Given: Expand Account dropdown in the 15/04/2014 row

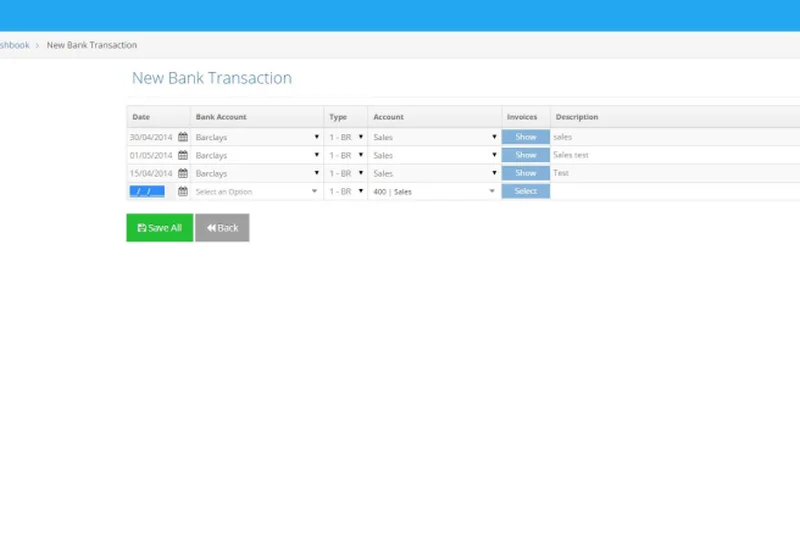Looking at the screenshot, I should click(434, 173).
